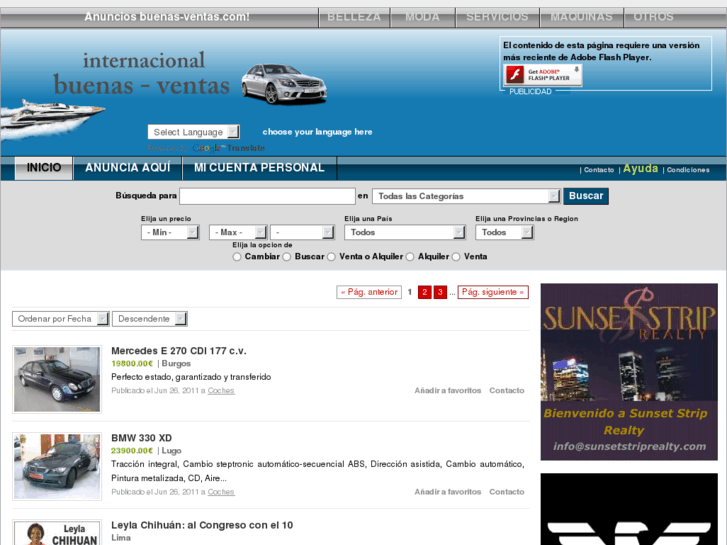
Task: Open the Mercedes E 270 CDI thumbnail
Action: pos(57,379)
